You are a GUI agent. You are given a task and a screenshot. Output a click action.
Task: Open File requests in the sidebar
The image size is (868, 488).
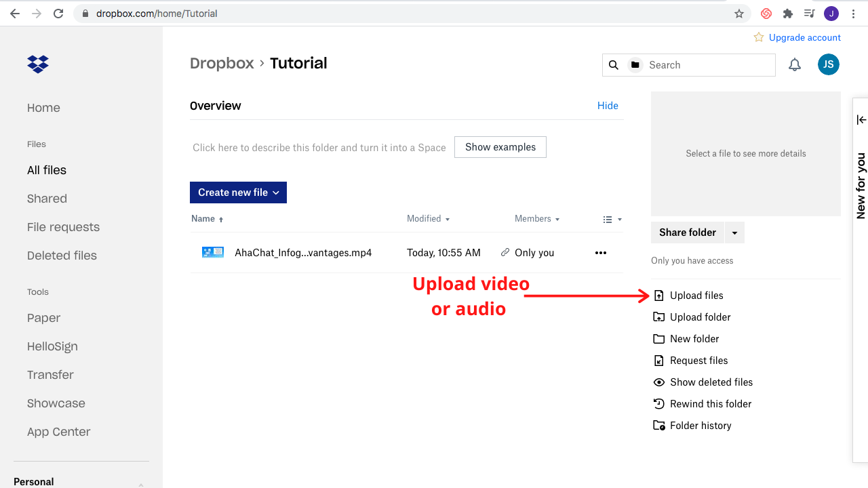[63, 227]
